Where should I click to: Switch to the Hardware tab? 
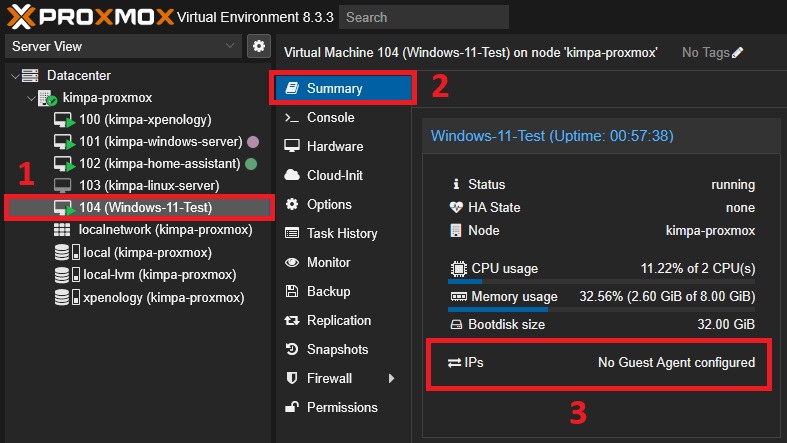pos(334,147)
